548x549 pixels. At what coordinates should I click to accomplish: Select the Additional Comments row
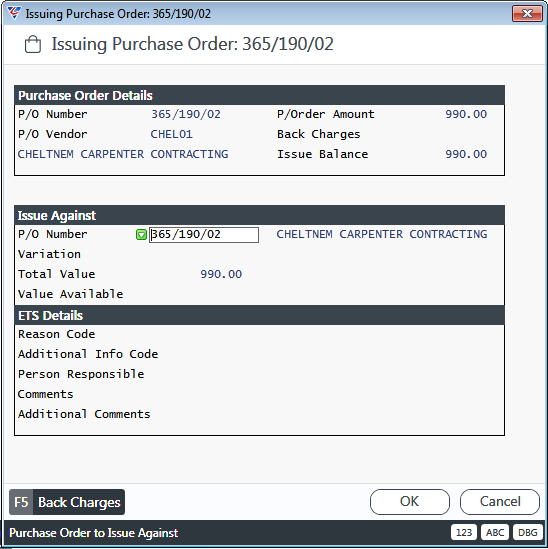pos(259,414)
